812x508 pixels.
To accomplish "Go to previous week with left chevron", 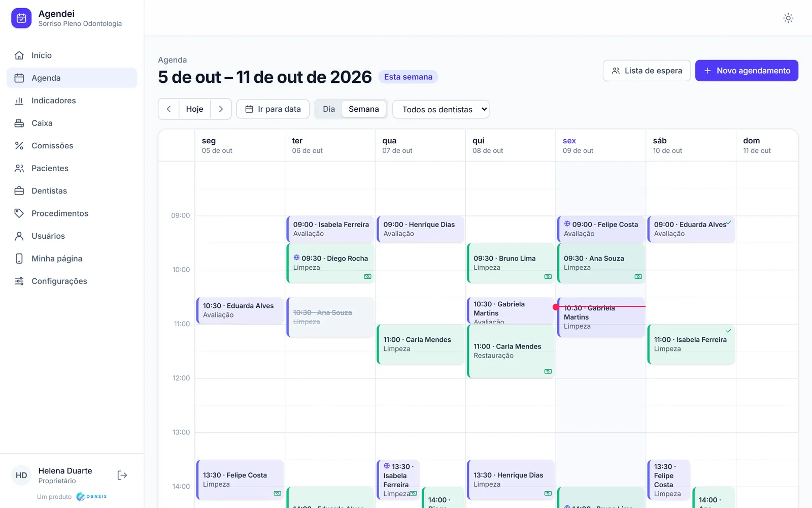I will pyautogui.click(x=168, y=109).
